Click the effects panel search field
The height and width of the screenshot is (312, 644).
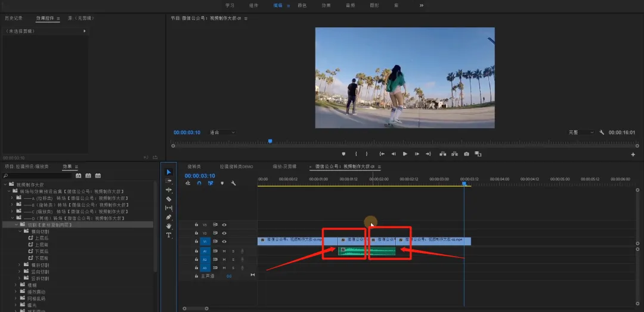point(39,176)
